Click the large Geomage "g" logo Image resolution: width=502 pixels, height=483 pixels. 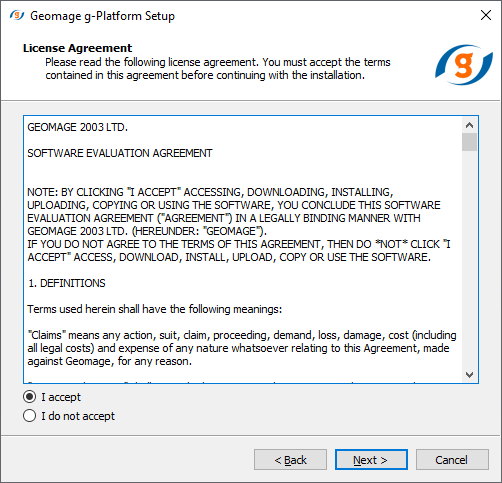click(x=464, y=64)
